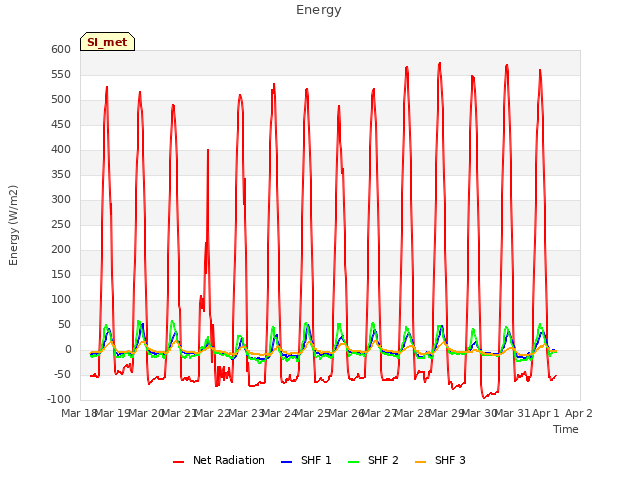
Task: Click the Mar 22 dip in the net radiation peak
Action: 208,150
